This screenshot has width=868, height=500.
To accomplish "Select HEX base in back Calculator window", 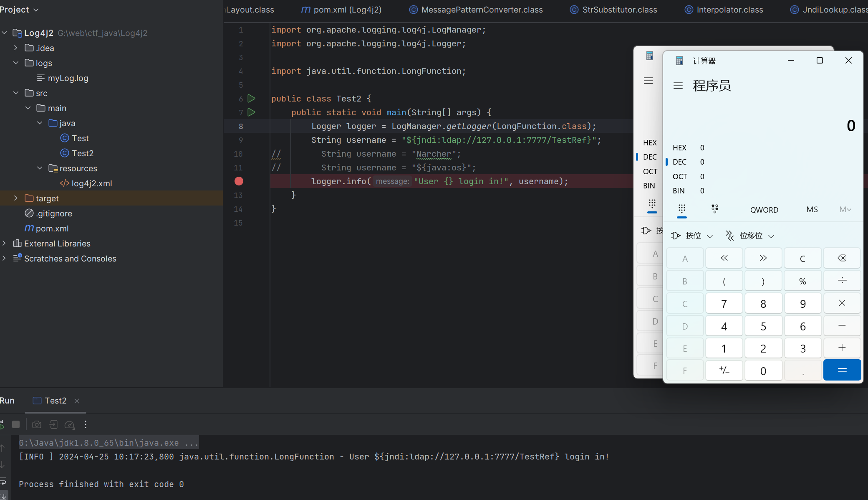I will click(650, 143).
